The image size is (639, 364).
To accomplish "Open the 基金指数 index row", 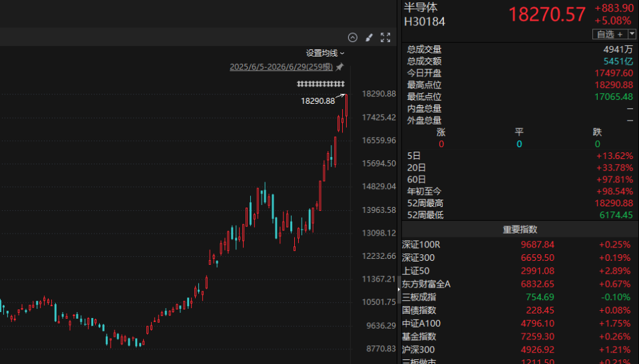I will (520, 337).
